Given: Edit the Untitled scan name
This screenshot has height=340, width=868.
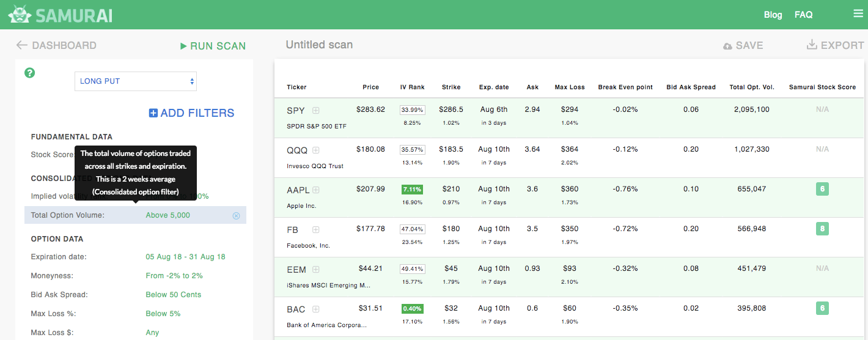Looking at the screenshot, I should point(319,45).
